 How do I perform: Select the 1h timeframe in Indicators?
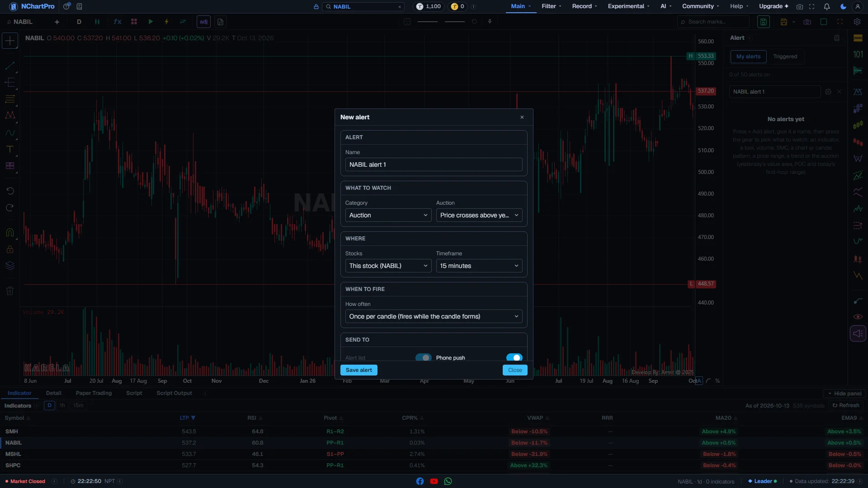(62, 405)
